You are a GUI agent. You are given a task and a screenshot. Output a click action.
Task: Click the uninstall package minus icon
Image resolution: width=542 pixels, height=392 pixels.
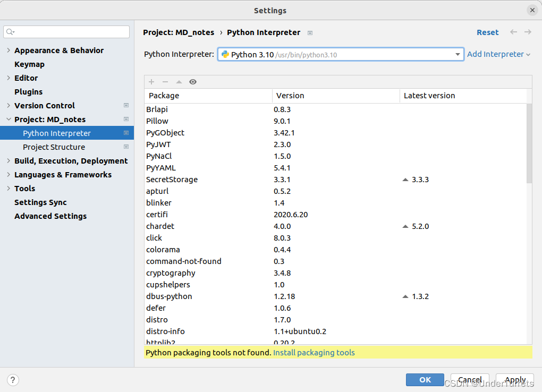[165, 82]
